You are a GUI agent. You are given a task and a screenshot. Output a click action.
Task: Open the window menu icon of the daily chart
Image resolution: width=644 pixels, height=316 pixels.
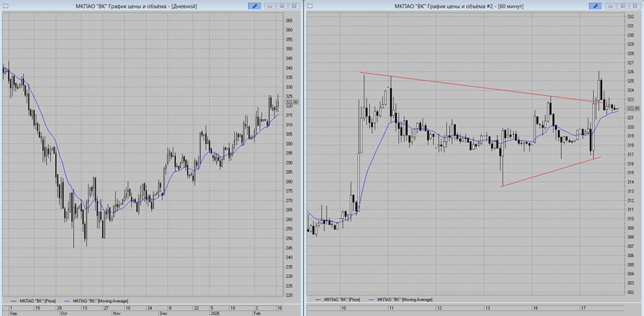click(x=5, y=6)
